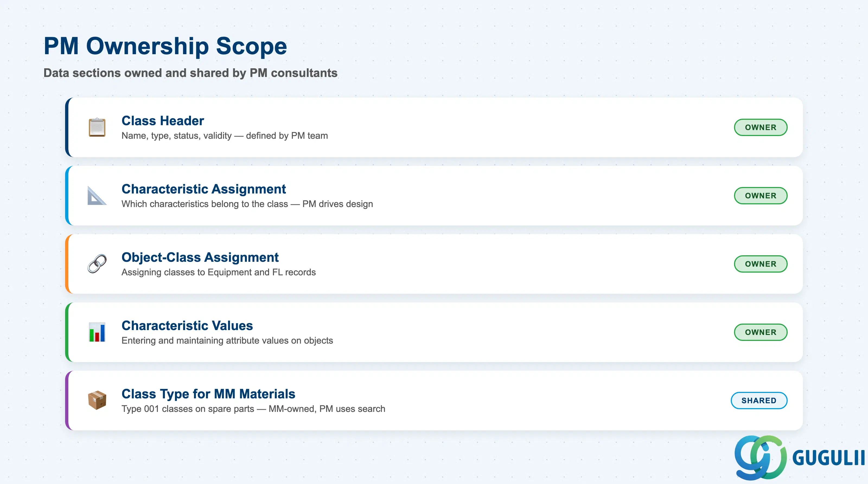Click the 'Class Type for MM Materials' title
The width and height of the screenshot is (868, 484).
pos(208,394)
